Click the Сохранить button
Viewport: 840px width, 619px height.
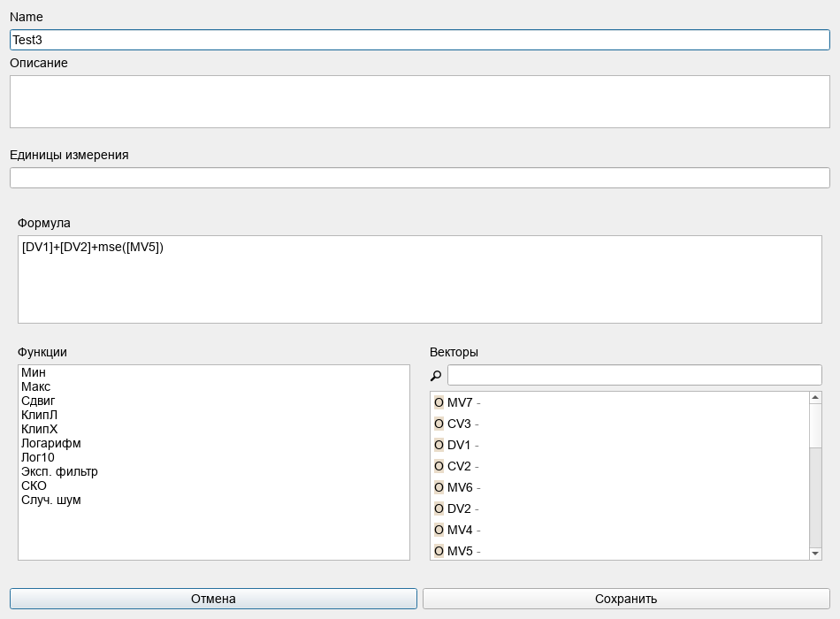(626, 599)
